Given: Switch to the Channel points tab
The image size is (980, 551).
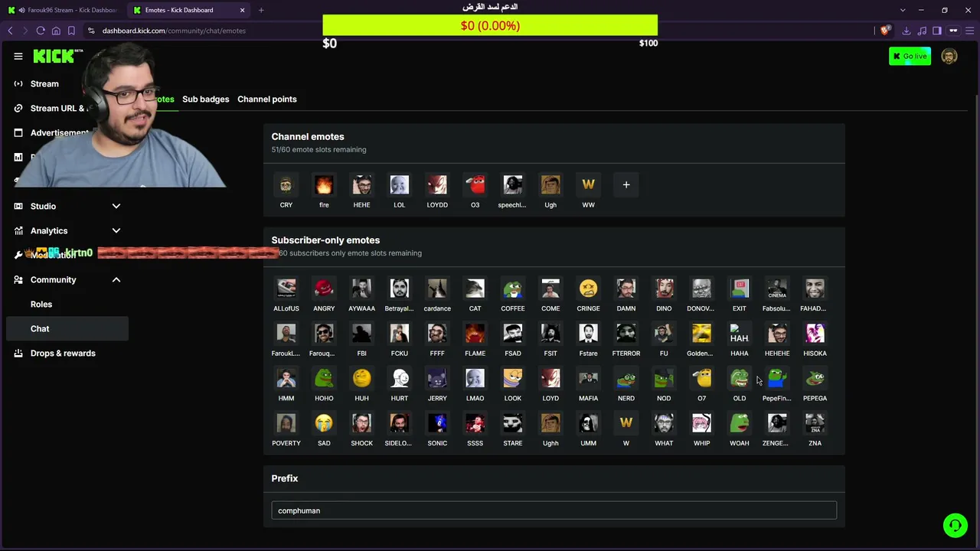Looking at the screenshot, I should coord(267,99).
